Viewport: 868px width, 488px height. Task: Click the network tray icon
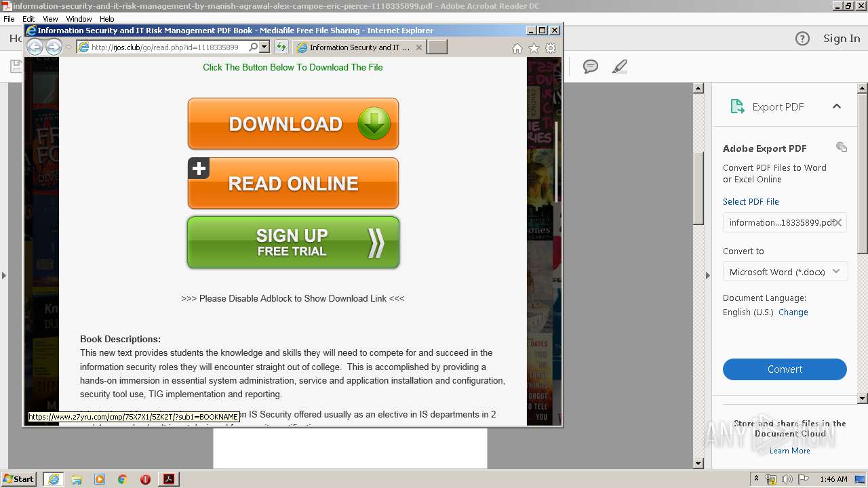771,479
